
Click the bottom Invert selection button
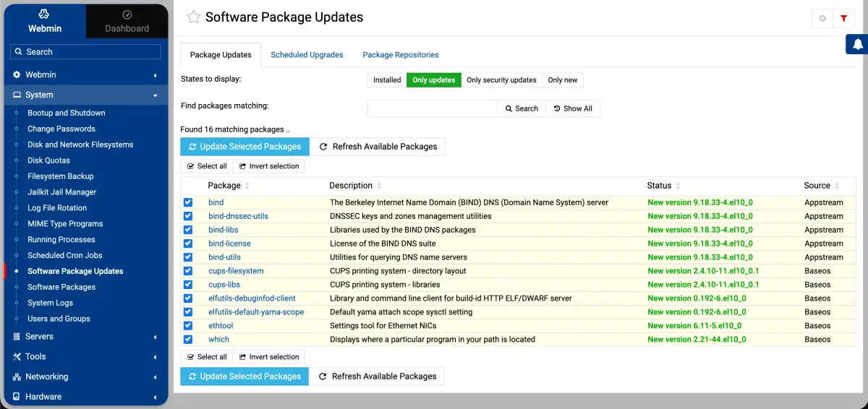269,357
